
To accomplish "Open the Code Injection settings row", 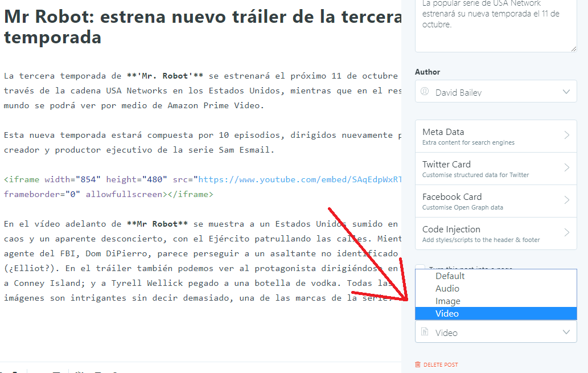I will [x=496, y=233].
